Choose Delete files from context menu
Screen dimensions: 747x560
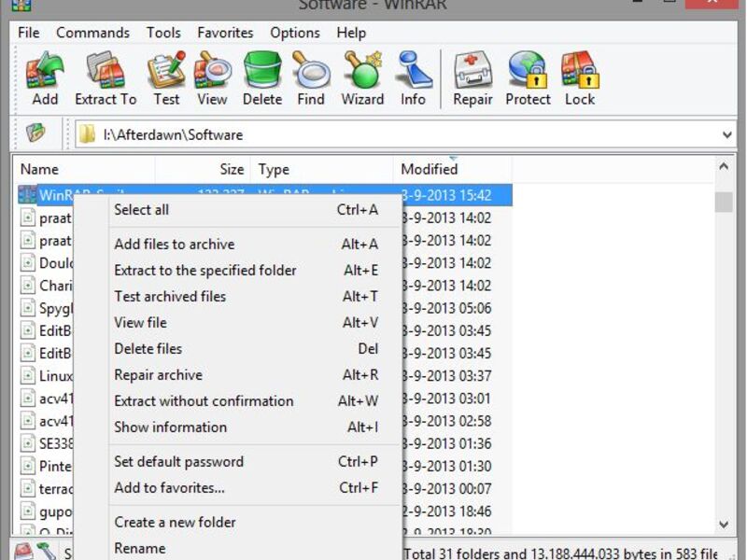pos(255,348)
